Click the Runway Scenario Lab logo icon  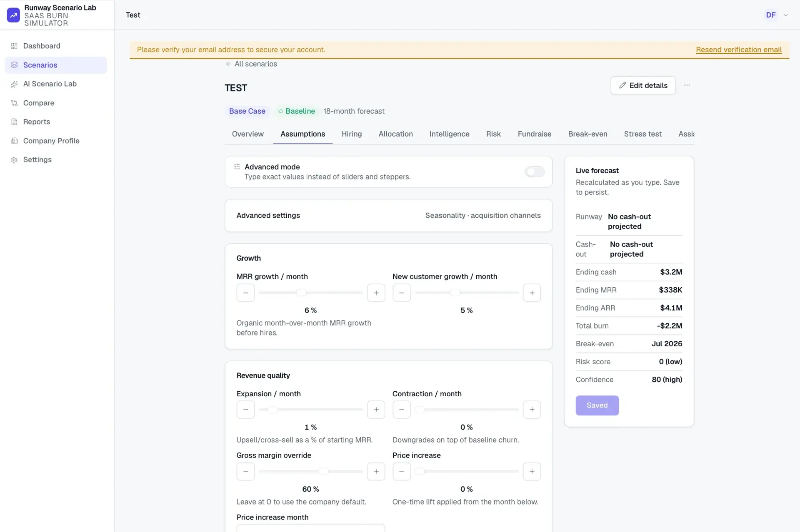tap(13, 15)
